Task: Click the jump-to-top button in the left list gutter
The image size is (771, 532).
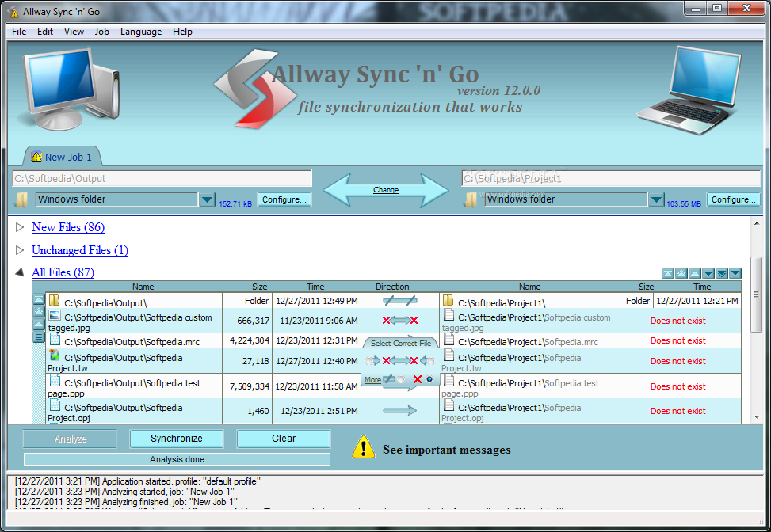Action: [39, 299]
